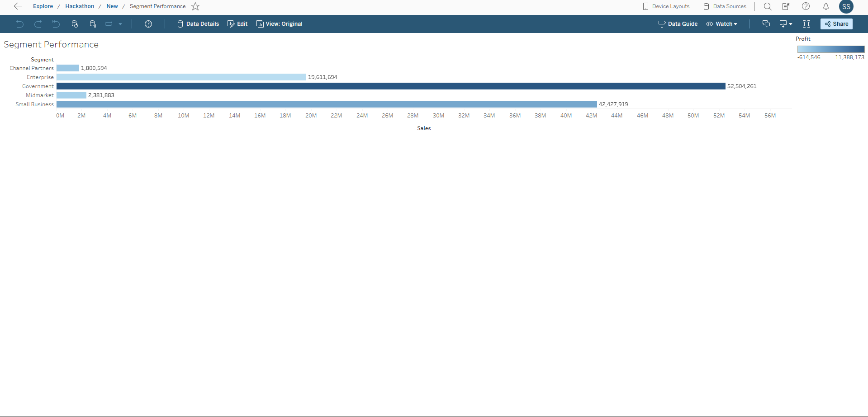The height and width of the screenshot is (417, 868).
Task: Click the Pause auto updates icon
Action: 93,24
